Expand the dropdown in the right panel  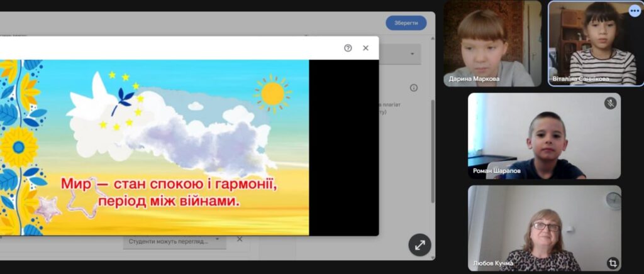412,54
